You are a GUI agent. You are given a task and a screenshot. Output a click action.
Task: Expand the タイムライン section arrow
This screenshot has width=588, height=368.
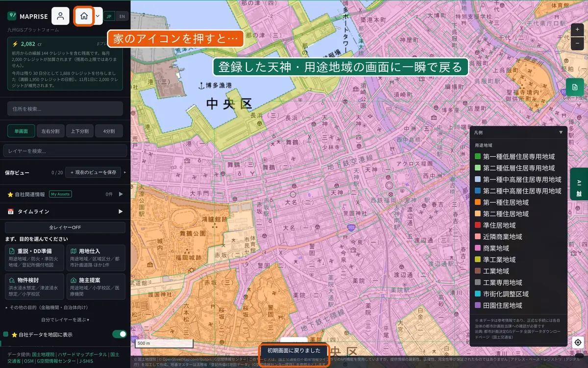[121, 211]
